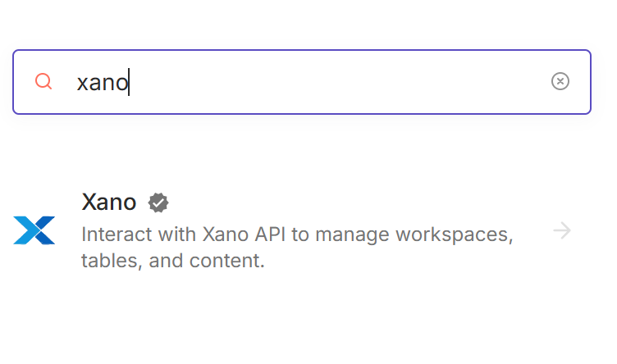Click the gray arrow on the Xano row
The width and height of the screenshot is (617, 364).
coord(562,230)
